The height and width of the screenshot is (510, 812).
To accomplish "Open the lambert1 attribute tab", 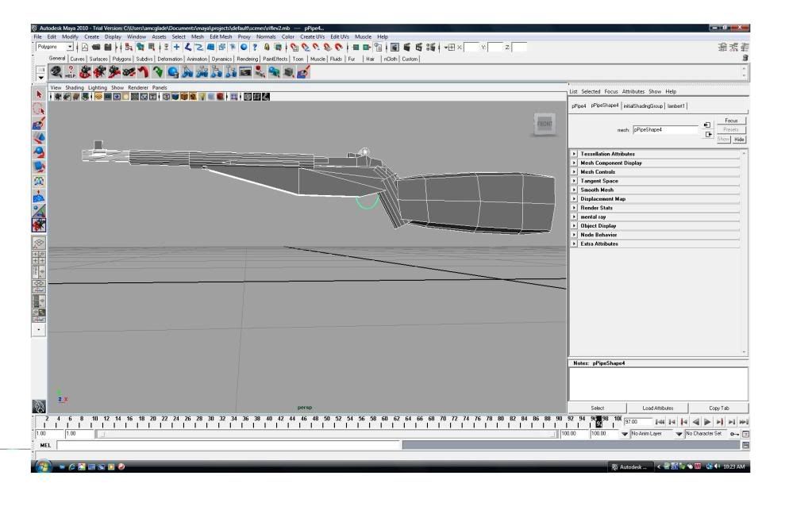I will (x=675, y=106).
